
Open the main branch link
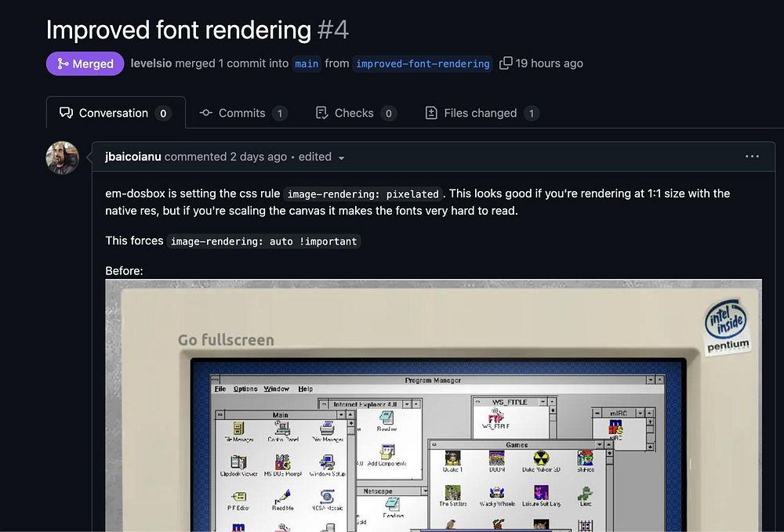pos(307,63)
